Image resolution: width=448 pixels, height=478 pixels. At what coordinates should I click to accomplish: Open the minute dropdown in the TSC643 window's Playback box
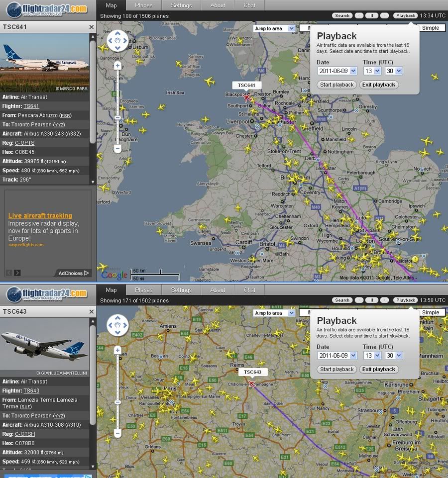tap(394, 356)
